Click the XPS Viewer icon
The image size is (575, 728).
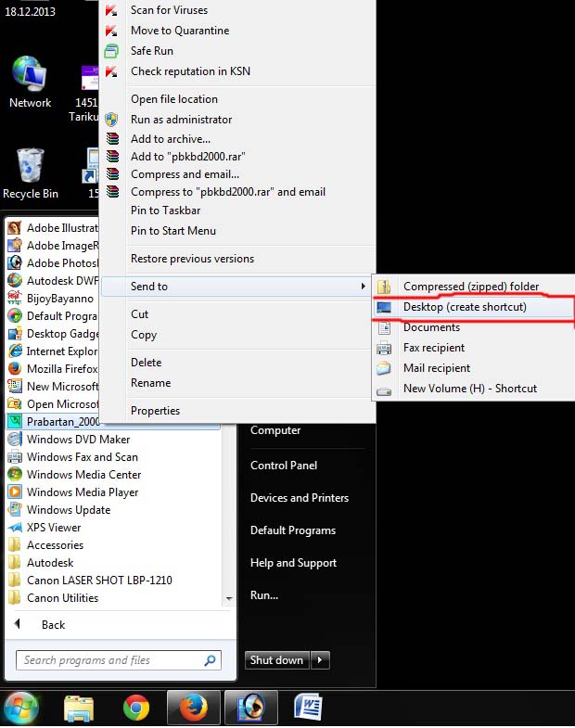15,527
